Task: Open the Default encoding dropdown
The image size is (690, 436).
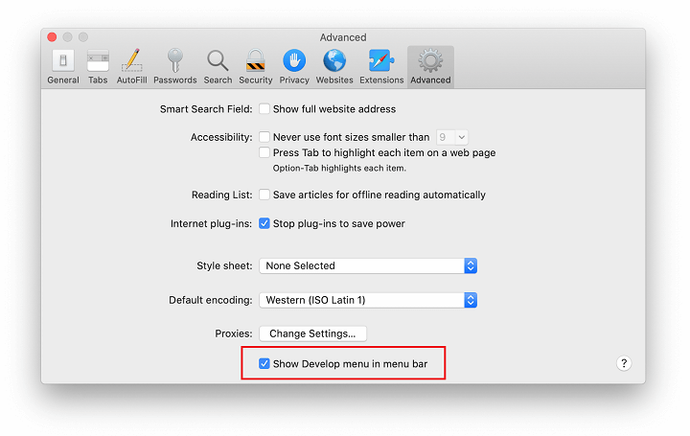Action: pyautogui.click(x=368, y=300)
